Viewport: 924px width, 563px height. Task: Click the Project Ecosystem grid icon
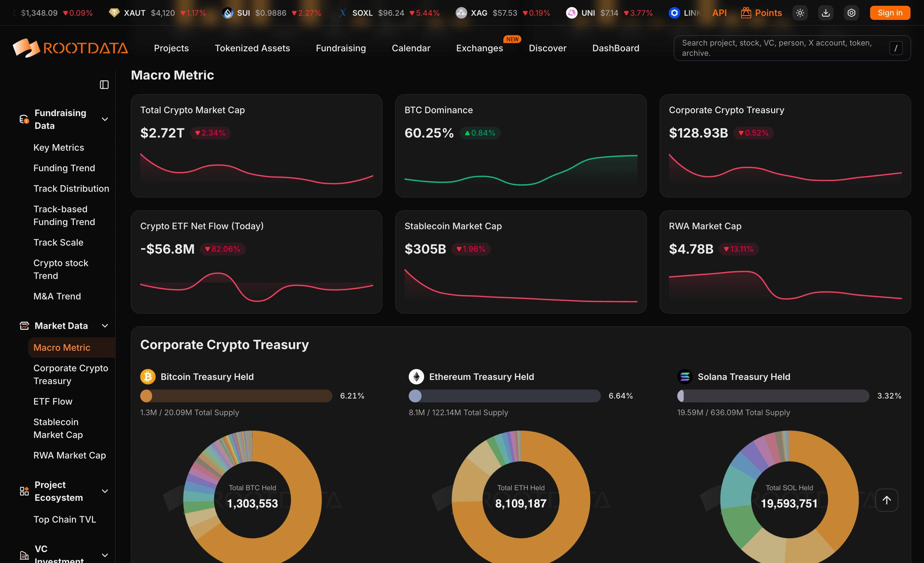click(x=24, y=491)
